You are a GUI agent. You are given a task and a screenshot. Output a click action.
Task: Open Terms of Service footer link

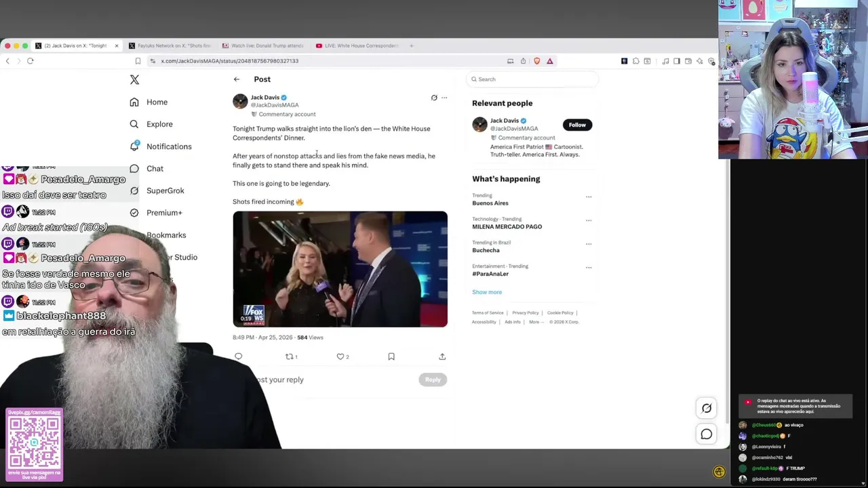pos(488,313)
